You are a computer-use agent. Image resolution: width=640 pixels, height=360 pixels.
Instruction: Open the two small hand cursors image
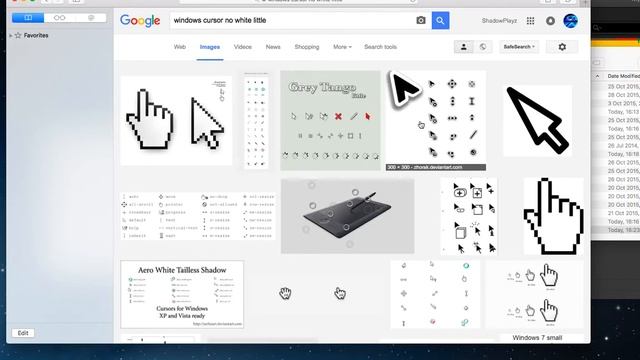coord(313,293)
